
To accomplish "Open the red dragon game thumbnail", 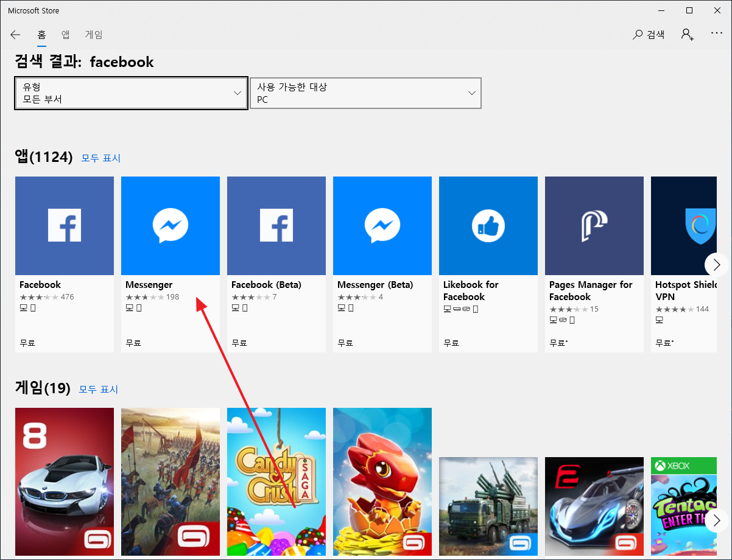I will pos(382,482).
